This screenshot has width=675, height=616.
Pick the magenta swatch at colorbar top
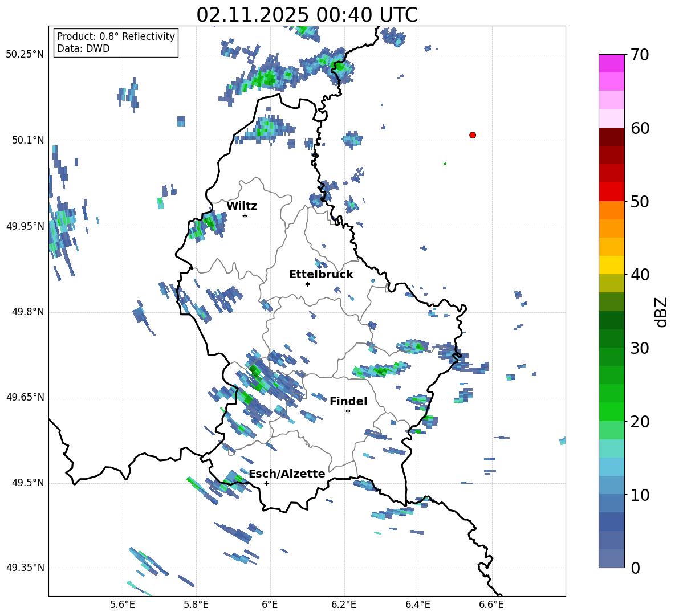click(612, 63)
